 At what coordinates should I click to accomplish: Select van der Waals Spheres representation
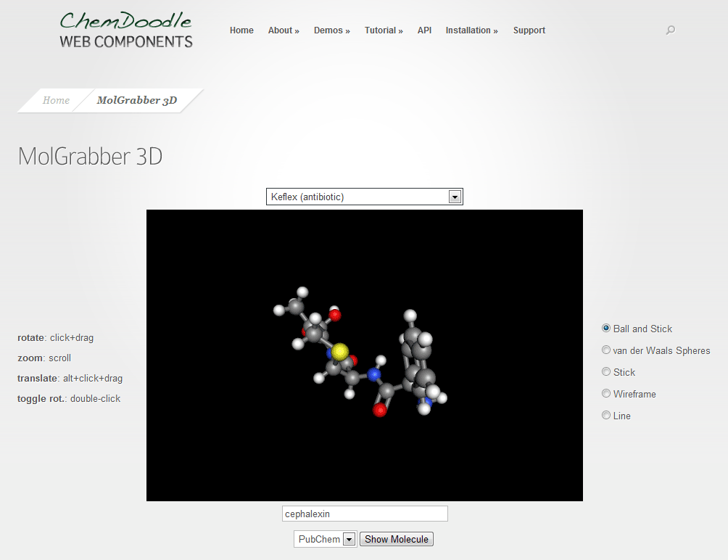(x=606, y=350)
